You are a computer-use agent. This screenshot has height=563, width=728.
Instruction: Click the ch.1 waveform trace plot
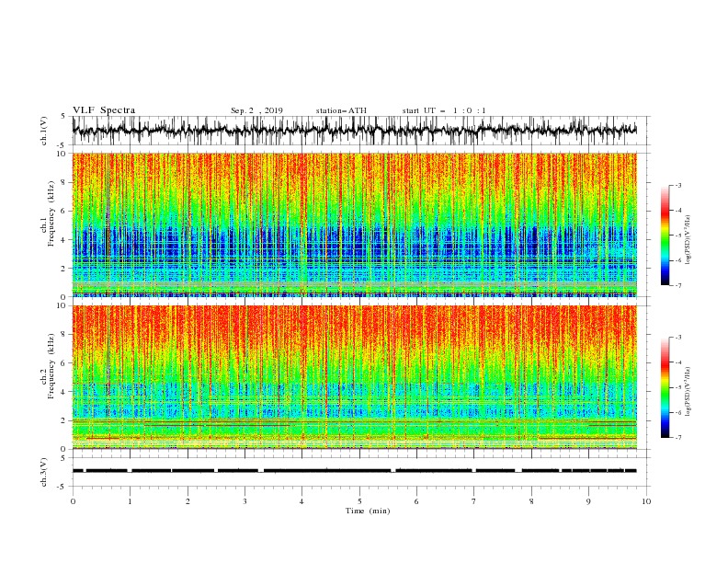[354, 131]
